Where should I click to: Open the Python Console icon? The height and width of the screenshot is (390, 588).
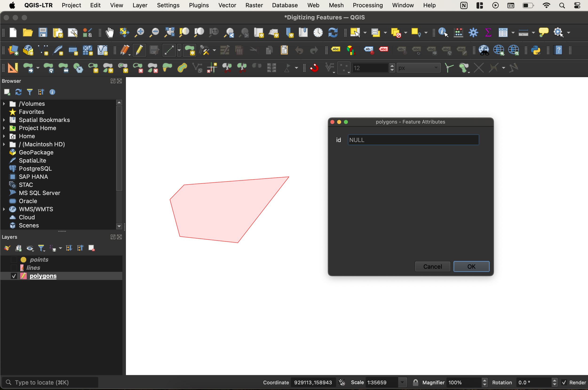(x=536, y=50)
